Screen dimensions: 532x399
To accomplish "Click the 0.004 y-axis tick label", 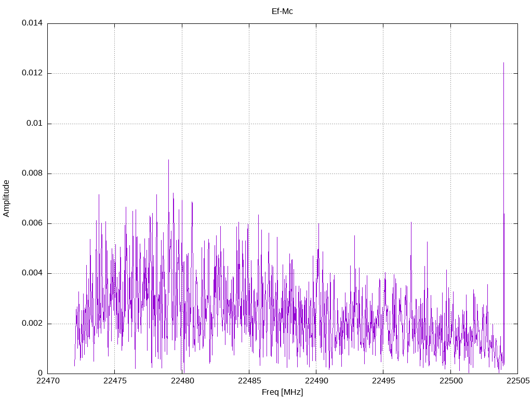I will click(32, 273).
